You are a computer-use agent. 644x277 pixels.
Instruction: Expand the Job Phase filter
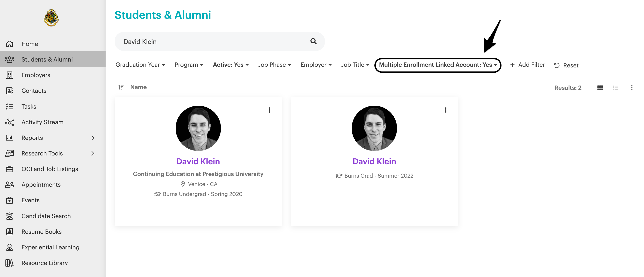pos(274,65)
